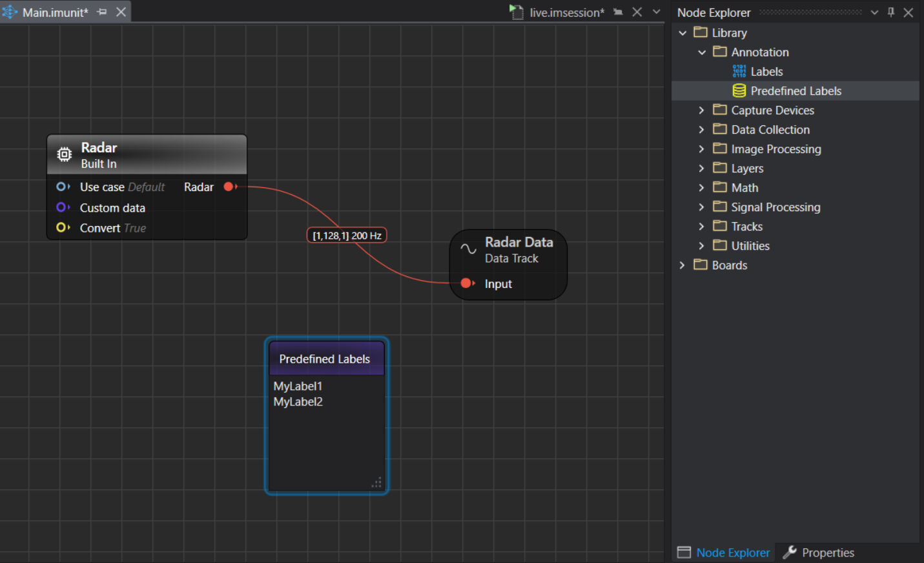This screenshot has width=924, height=563.
Task: Select the Signal Processing tree item
Action: (x=775, y=207)
